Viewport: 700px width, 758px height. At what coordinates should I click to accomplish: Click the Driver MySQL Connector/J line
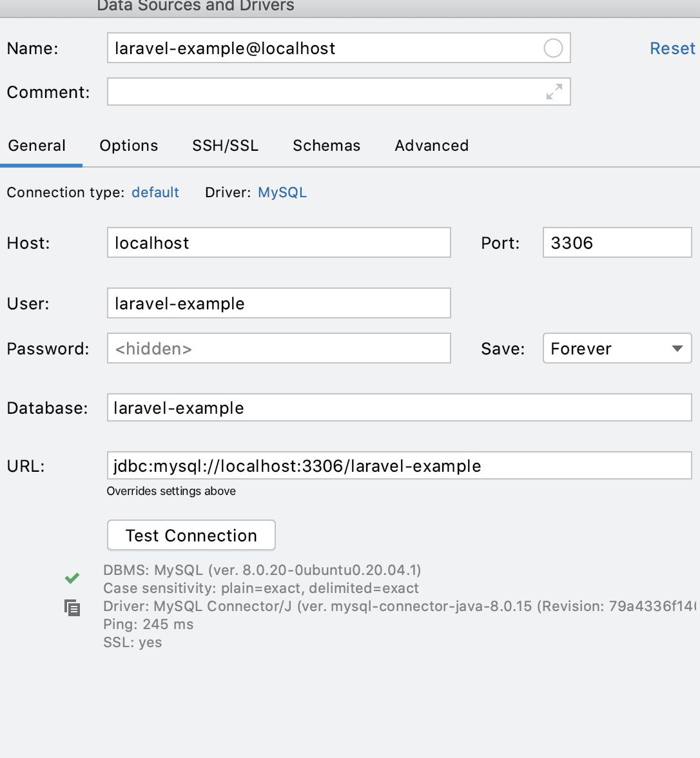pyautogui.click(x=400, y=606)
